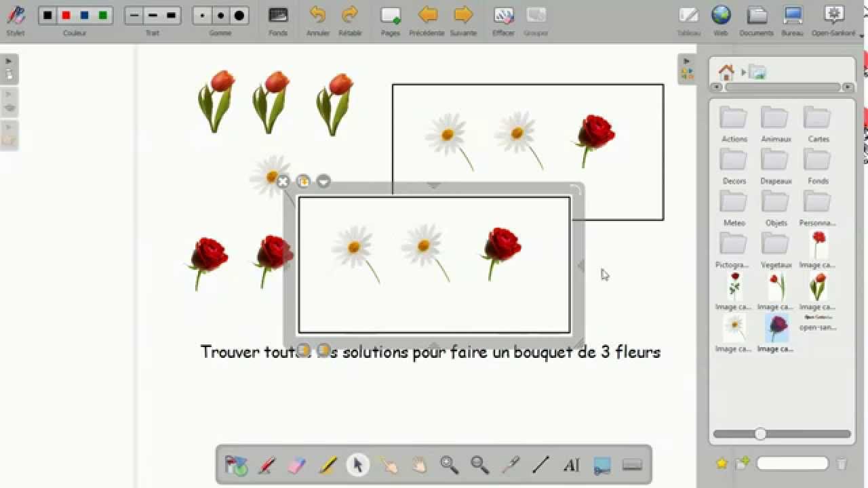Go to the Suivante page
Screen dimensions: 868x488
(x=463, y=20)
